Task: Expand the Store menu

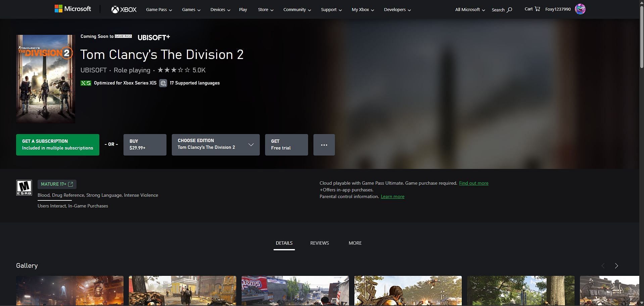Action: pos(265,10)
